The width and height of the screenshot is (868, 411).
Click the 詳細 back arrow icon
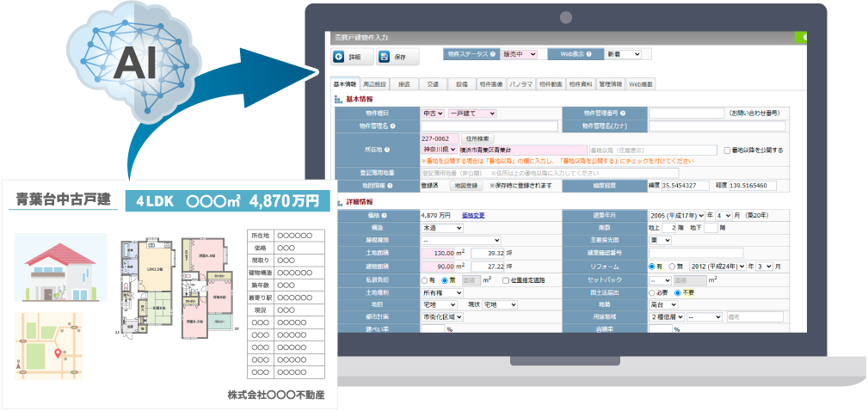[x=340, y=58]
